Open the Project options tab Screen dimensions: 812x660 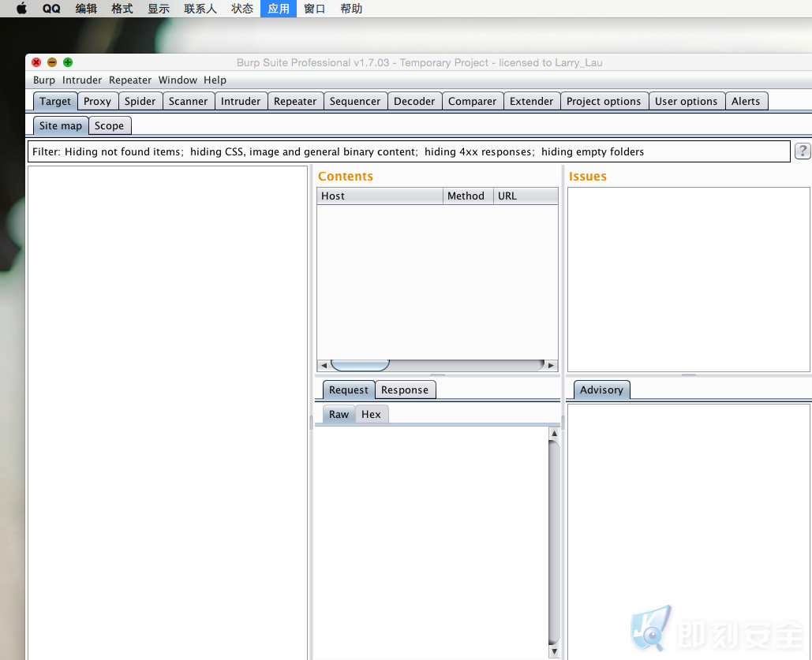604,101
